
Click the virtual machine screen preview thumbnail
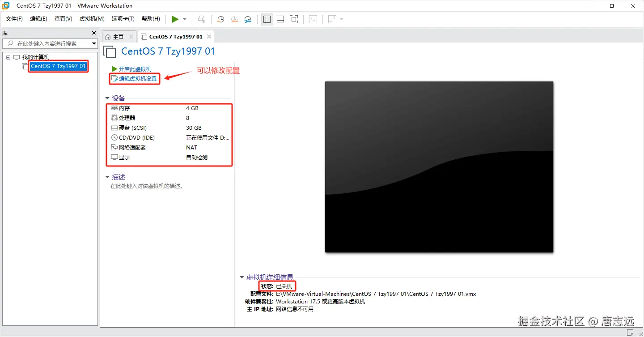point(439,167)
